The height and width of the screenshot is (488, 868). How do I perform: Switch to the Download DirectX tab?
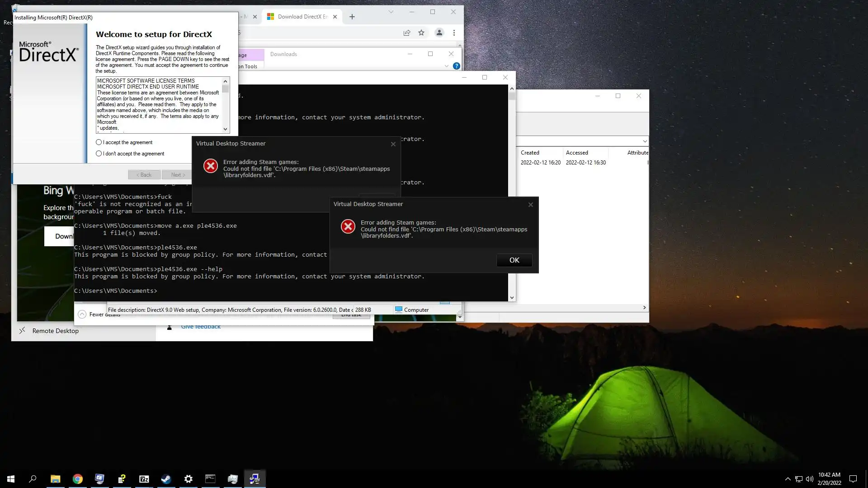(x=302, y=17)
